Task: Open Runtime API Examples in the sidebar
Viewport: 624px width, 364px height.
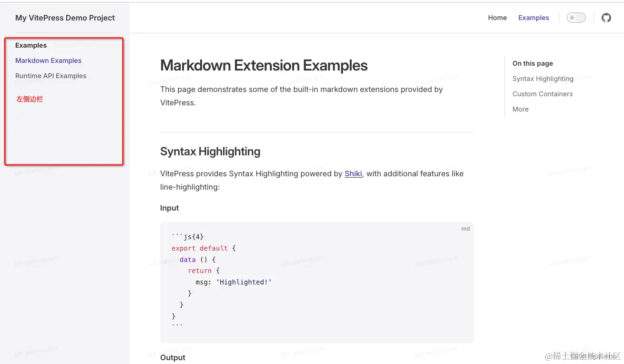Action: (51, 76)
